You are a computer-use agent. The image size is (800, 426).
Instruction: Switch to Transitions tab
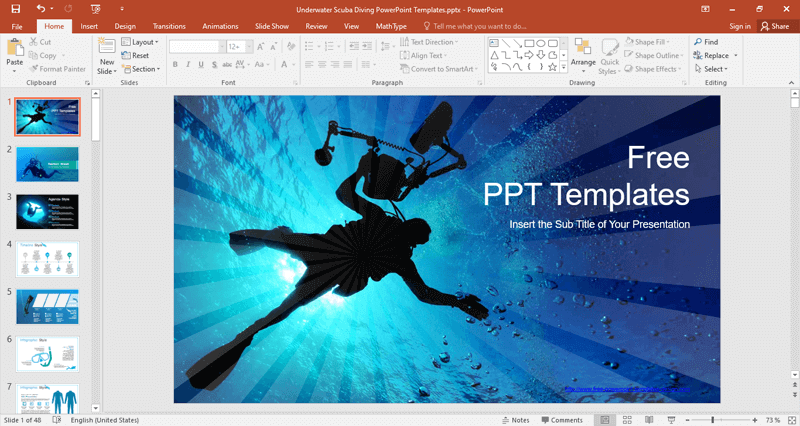coord(169,26)
